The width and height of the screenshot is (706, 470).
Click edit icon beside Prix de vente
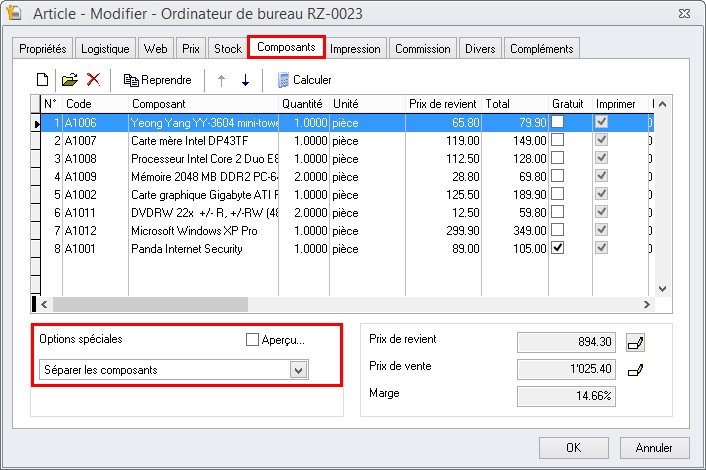(635, 370)
